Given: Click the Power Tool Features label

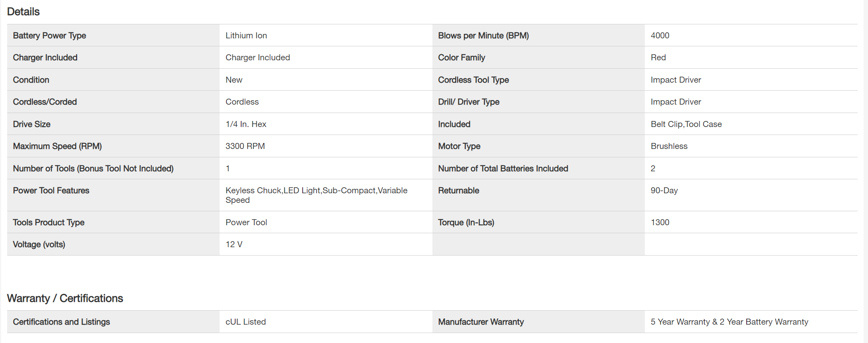Looking at the screenshot, I should pyautogui.click(x=51, y=190).
